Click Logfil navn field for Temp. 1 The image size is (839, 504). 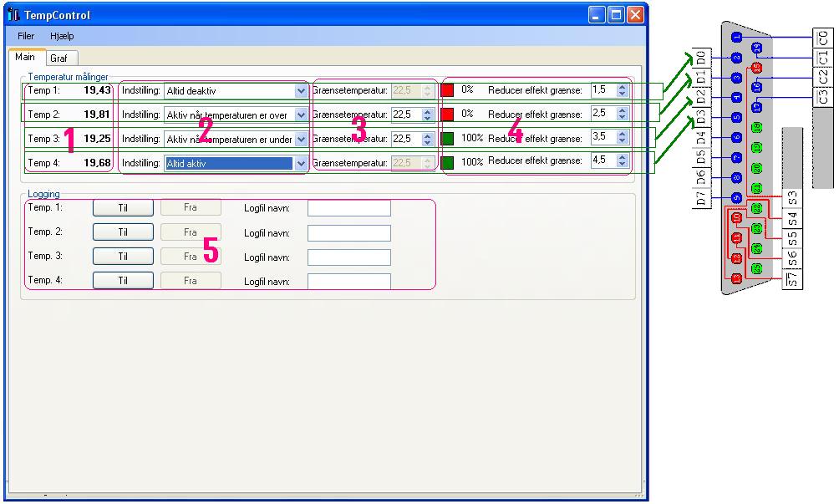coord(349,208)
